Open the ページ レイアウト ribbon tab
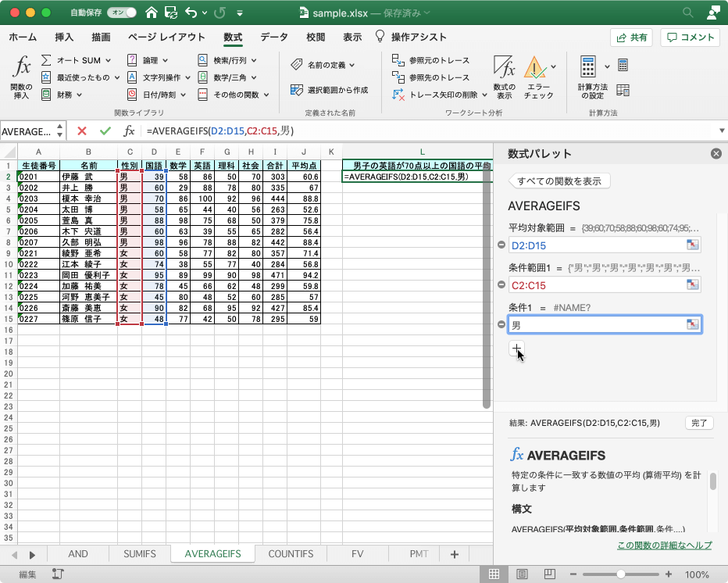Viewport: 728px width, 583px height. pos(166,38)
